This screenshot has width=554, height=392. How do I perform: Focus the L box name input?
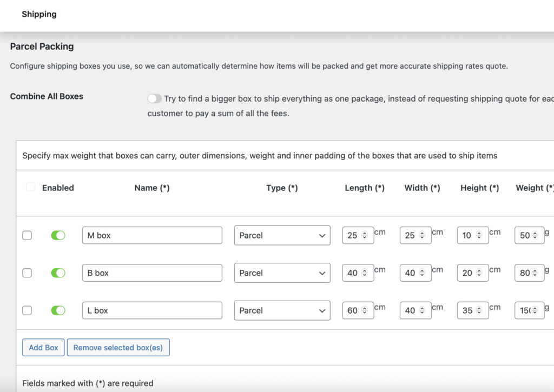[152, 311]
